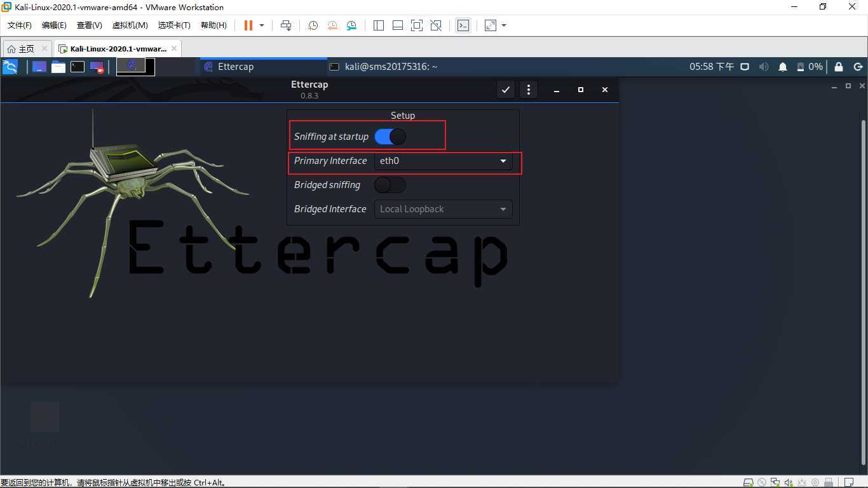Click the 05:58 下午 clock in Kali panel

point(712,67)
